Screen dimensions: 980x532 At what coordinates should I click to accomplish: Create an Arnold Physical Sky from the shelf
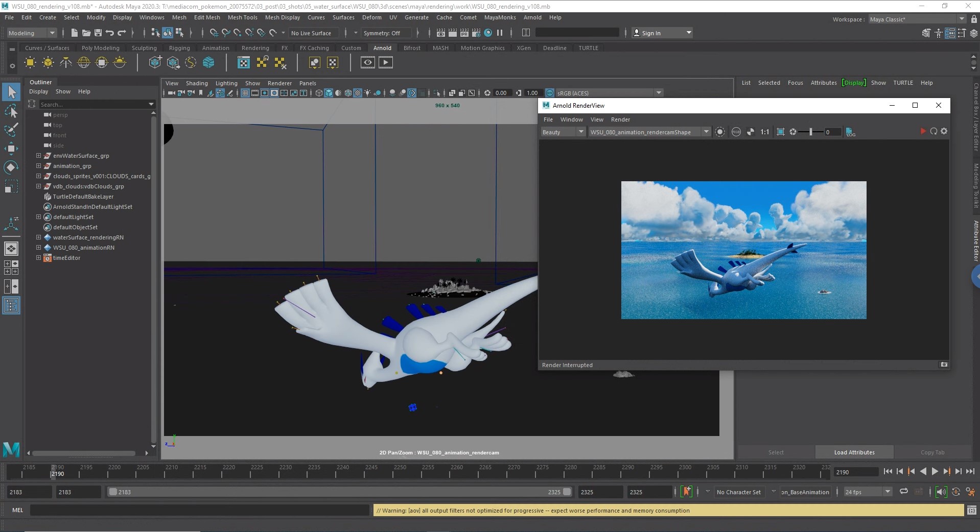(x=120, y=62)
